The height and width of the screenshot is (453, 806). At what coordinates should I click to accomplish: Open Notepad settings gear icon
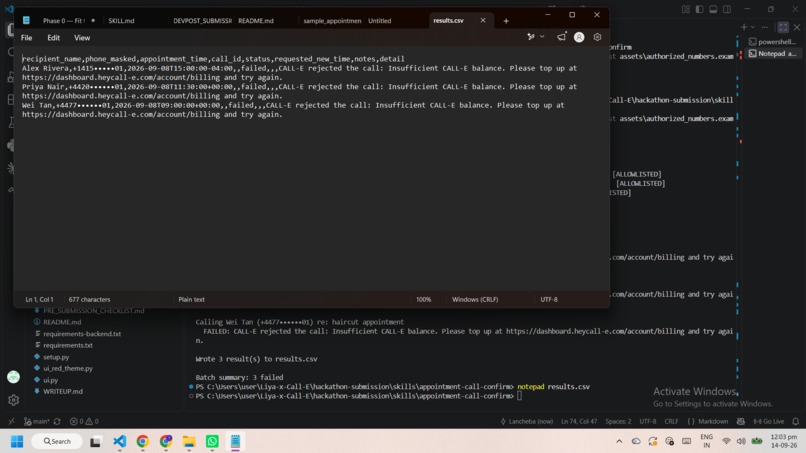[597, 37]
